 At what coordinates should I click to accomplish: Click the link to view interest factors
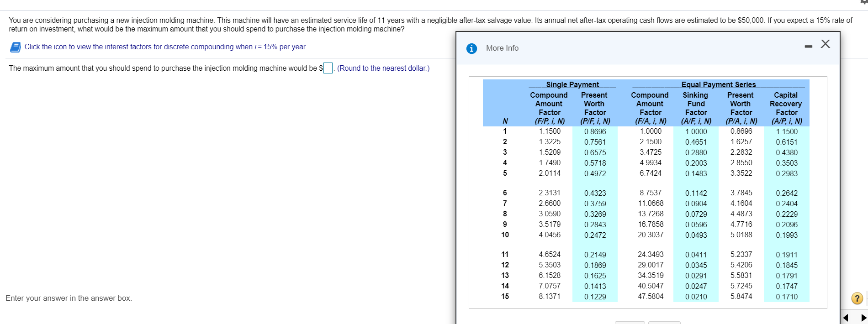coord(165,47)
